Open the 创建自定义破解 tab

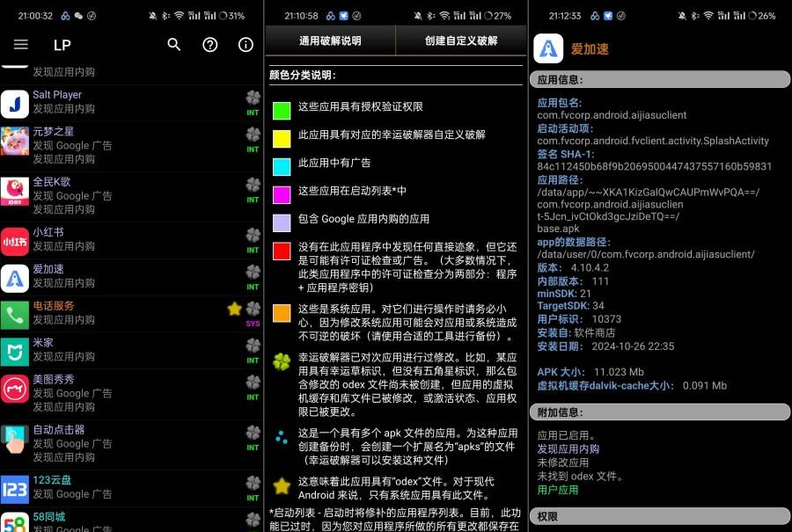pyautogui.click(x=460, y=41)
